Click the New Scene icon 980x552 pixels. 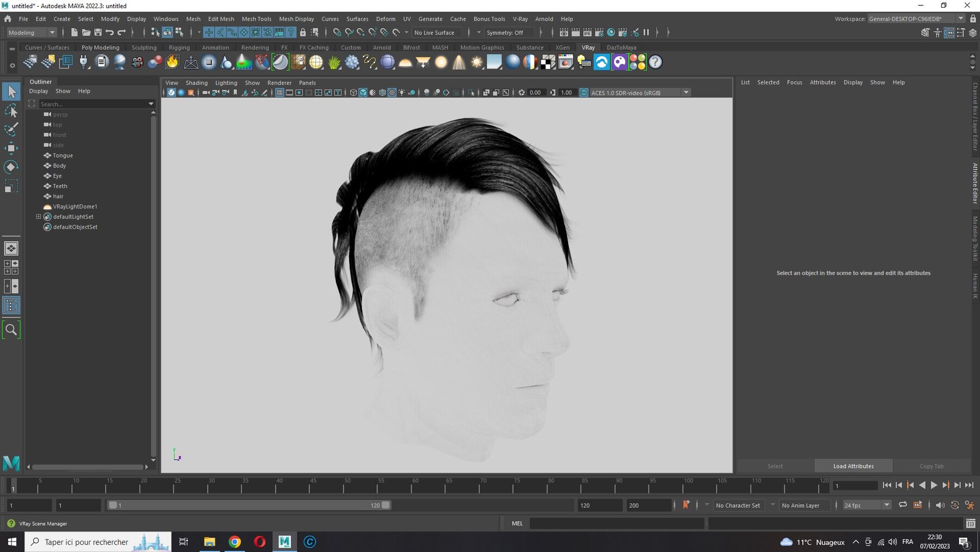74,33
